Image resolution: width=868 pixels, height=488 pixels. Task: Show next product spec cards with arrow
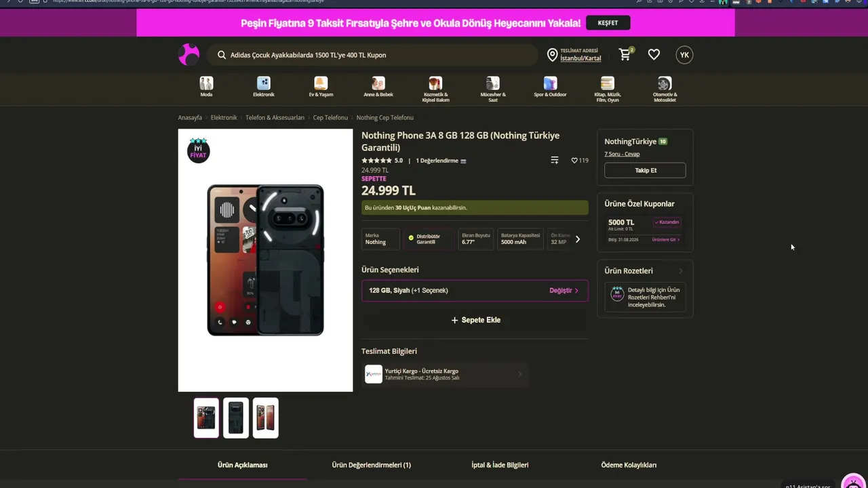coord(578,239)
